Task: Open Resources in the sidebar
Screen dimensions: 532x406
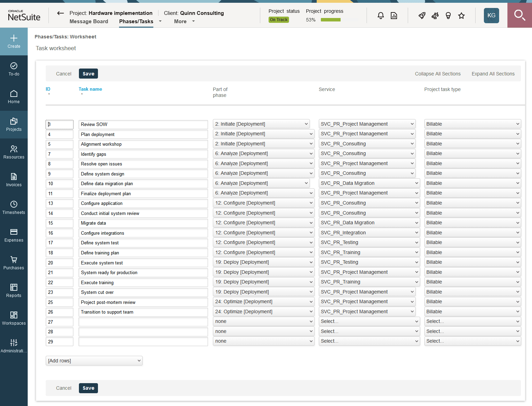Action: (x=14, y=152)
